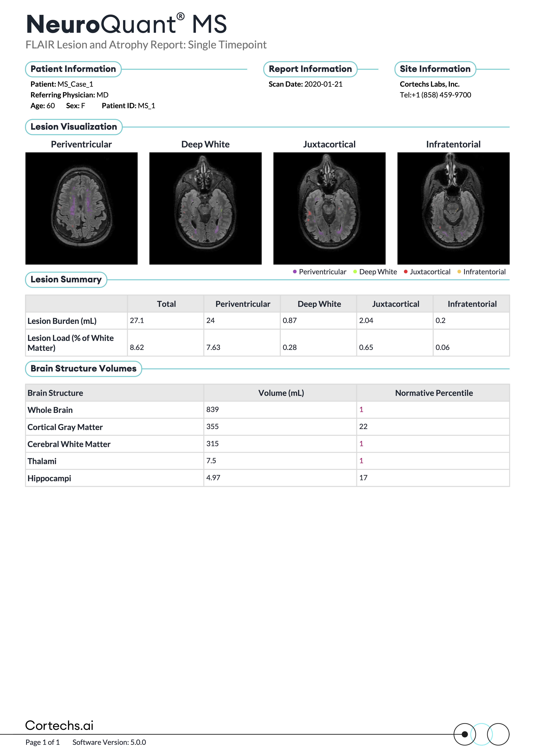Image resolution: width=535 pixels, height=756 pixels.
Task: Click the FLAIR Lesion and Atrophy Report subtitle
Action: click(146, 45)
